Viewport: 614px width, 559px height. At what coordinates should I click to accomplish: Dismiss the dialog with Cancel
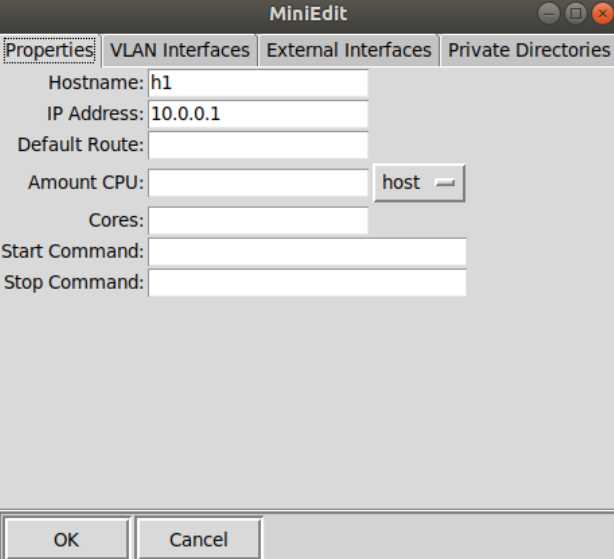click(x=199, y=539)
